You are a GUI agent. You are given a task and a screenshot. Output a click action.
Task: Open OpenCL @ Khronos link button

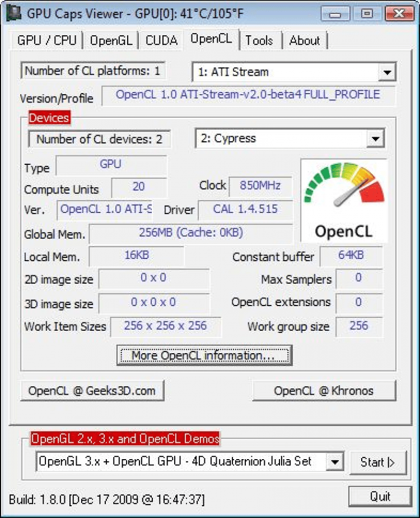pos(324,391)
